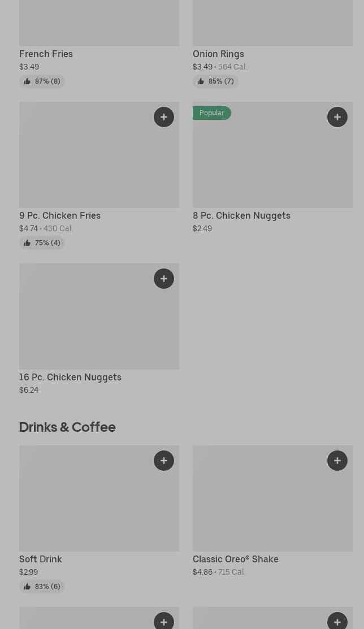Click the Classic Oreo Shake title
Viewport: 364px width, 629px height.
click(236, 559)
